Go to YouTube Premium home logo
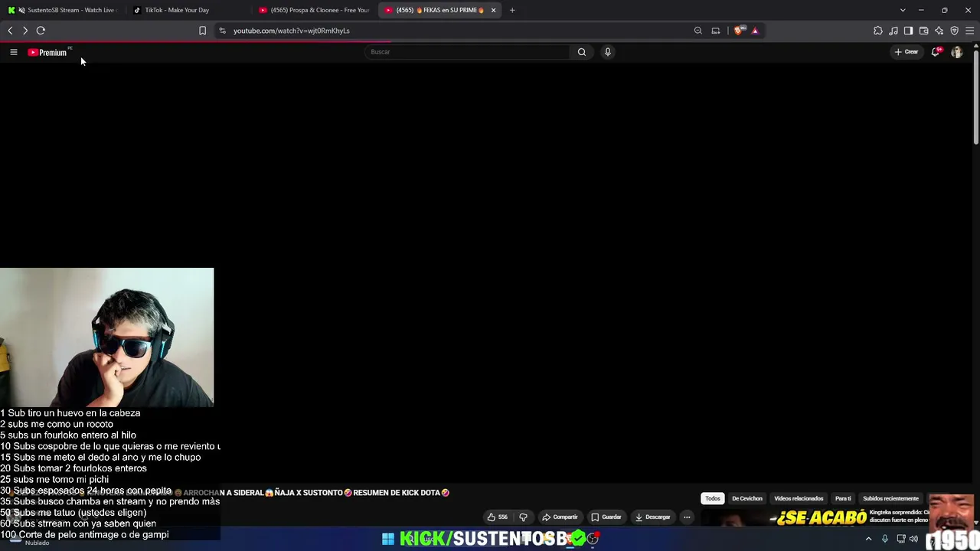This screenshot has height=551, width=980. click(47, 52)
